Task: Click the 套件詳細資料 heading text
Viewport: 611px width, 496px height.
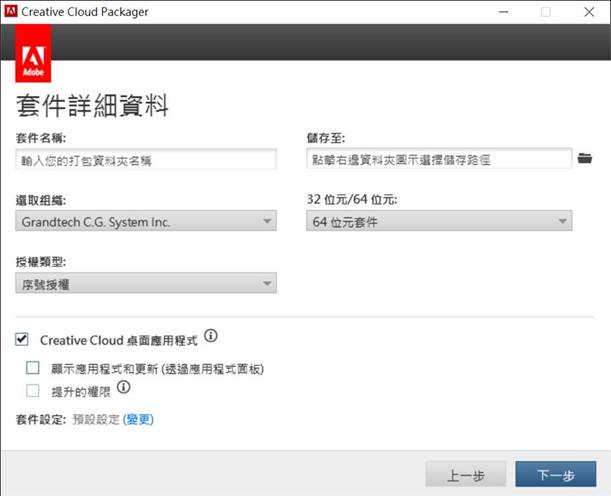Action: (x=92, y=106)
